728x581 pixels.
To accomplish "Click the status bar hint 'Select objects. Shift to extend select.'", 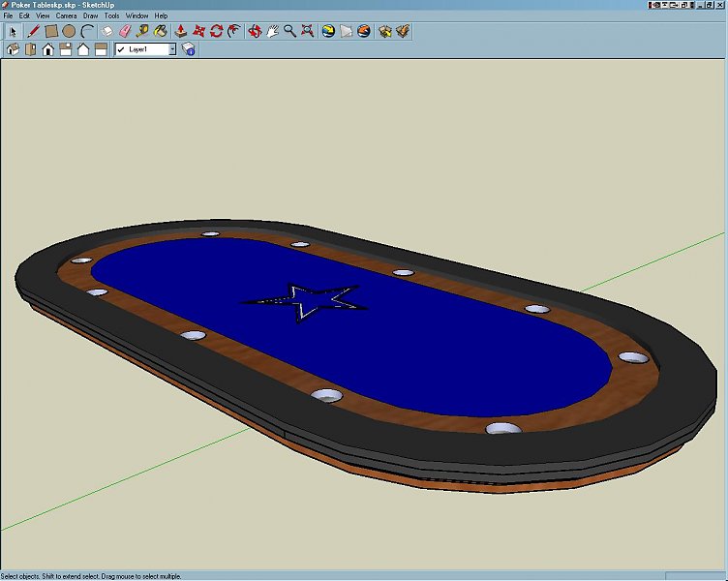I will (x=49, y=576).
